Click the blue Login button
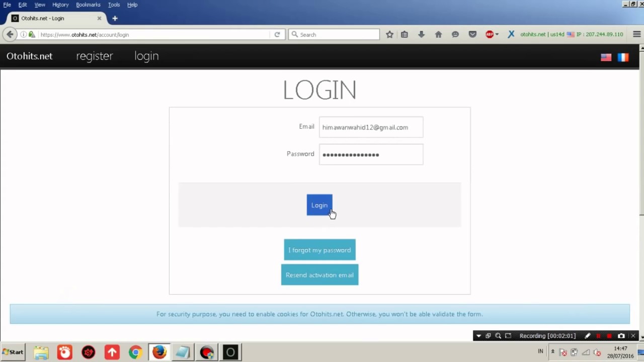Viewport: 644px width, 362px height. (319, 205)
